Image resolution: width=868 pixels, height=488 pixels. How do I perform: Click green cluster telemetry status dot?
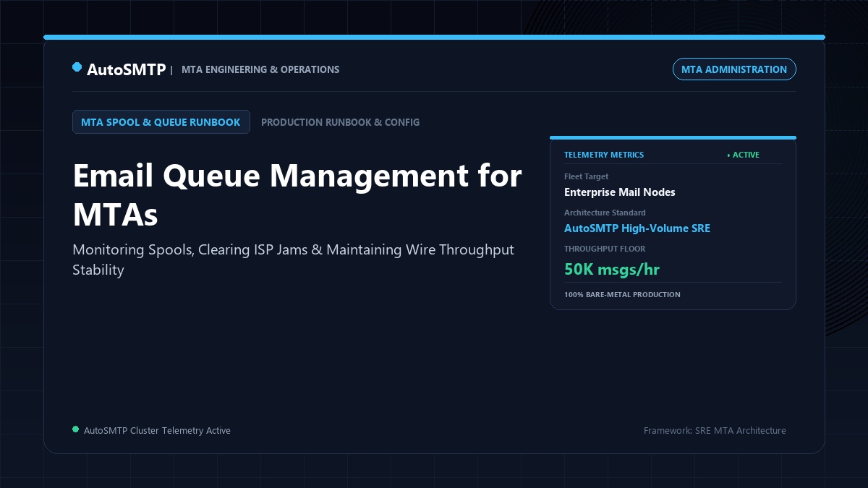(x=75, y=429)
